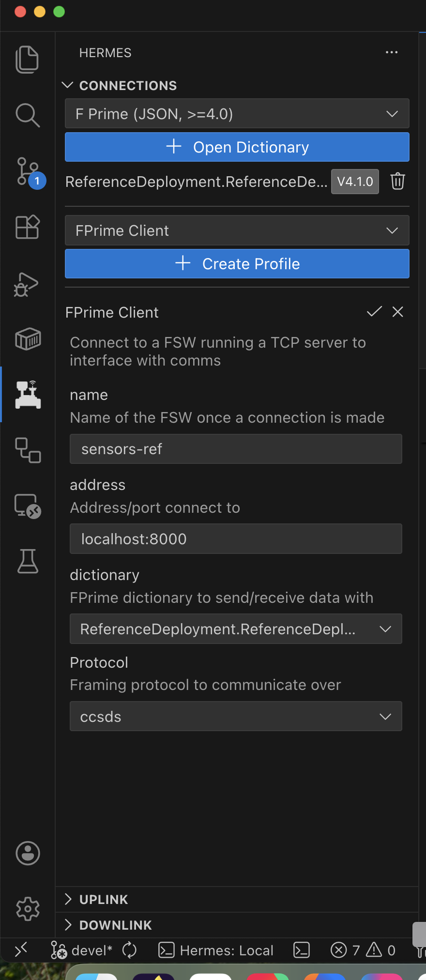Screen dimensions: 426x980
Task: Open the Testing flask view
Action: (28, 561)
